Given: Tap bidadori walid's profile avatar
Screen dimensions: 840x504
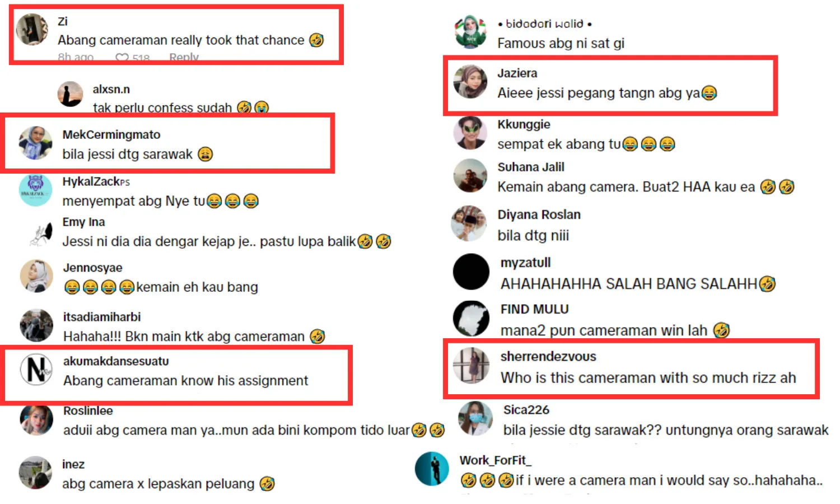Looking at the screenshot, I should point(470,32).
